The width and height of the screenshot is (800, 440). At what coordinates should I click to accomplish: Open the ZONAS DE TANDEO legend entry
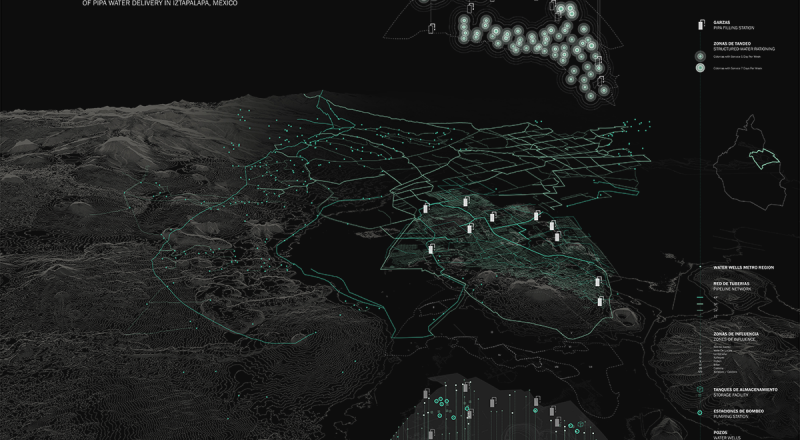click(x=734, y=44)
